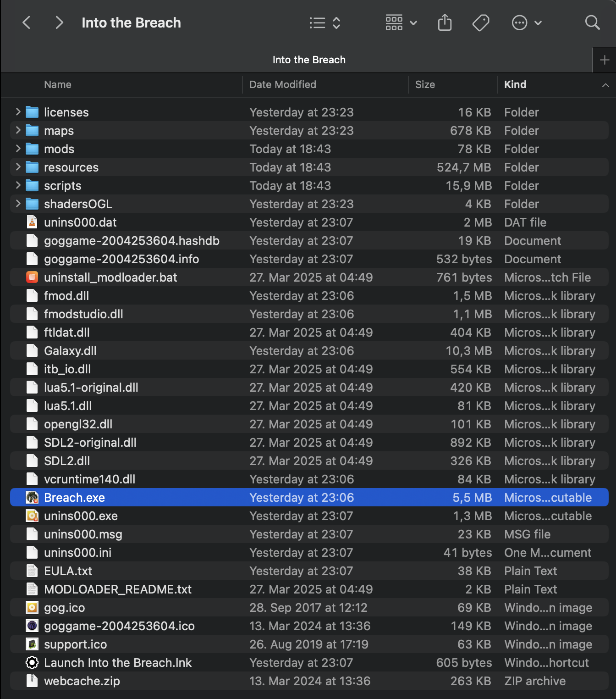Image resolution: width=616 pixels, height=699 pixels.
Task: Click the mods folder icon
Action: [x=32, y=149]
